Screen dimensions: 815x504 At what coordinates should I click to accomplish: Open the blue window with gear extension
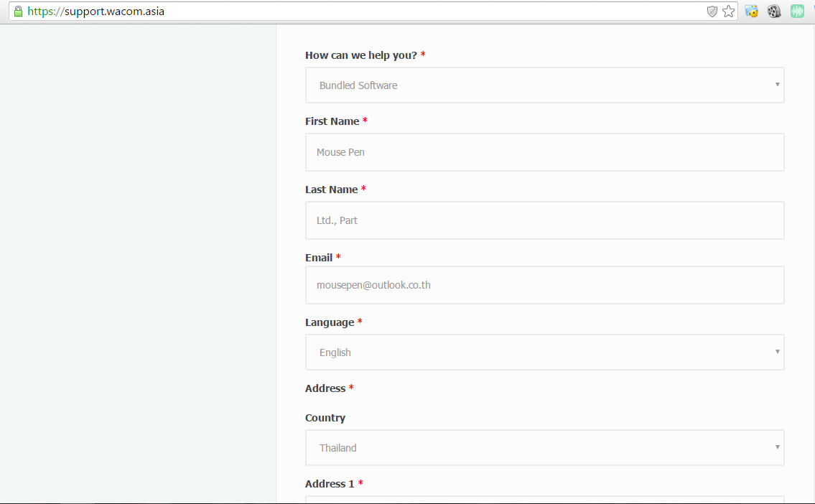point(752,11)
